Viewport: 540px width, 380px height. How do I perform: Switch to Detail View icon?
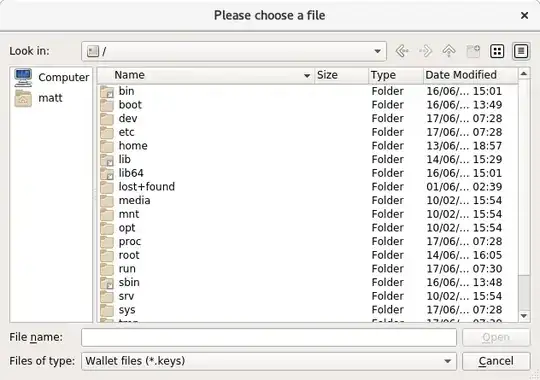click(x=521, y=51)
